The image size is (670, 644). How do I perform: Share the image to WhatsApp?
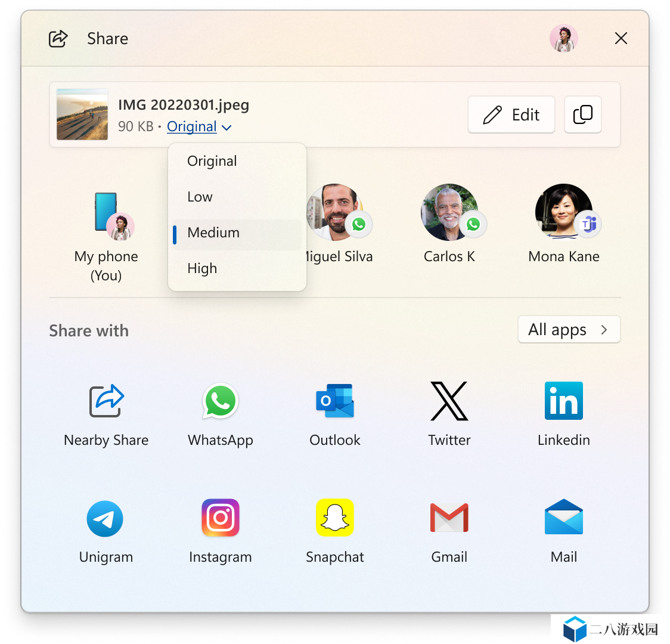click(x=221, y=401)
